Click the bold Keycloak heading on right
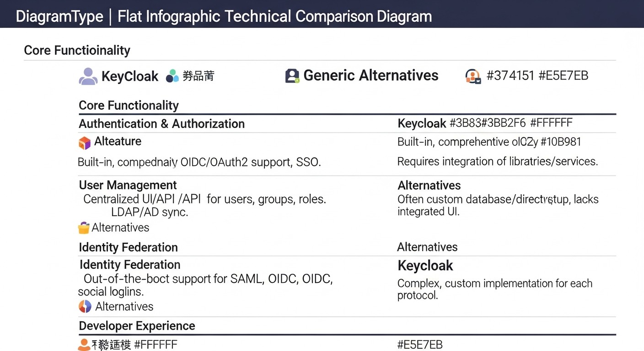This screenshot has width=644, height=351. click(425, 266)
